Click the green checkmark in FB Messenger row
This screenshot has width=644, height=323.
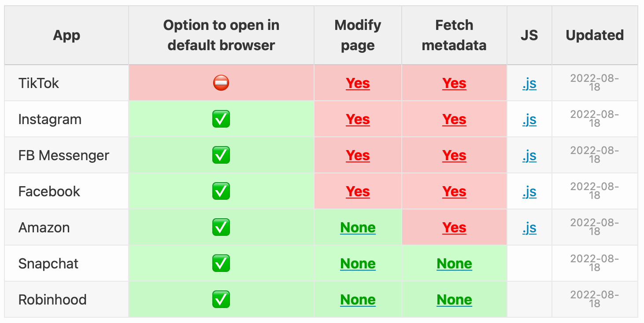tap(221, 155)
